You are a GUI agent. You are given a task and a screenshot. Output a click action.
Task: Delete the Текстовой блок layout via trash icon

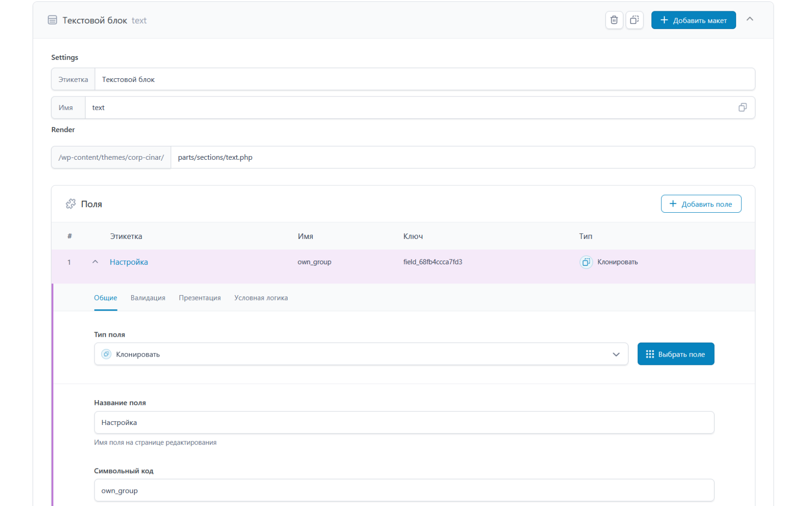[x=614, y=20]
